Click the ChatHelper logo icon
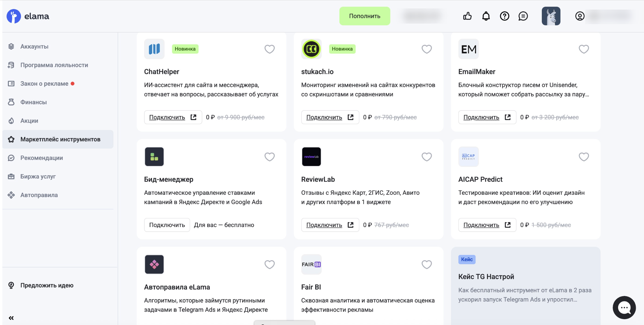Image resolution: width=644 pixels, height=325 pixels. click(154, 49)
